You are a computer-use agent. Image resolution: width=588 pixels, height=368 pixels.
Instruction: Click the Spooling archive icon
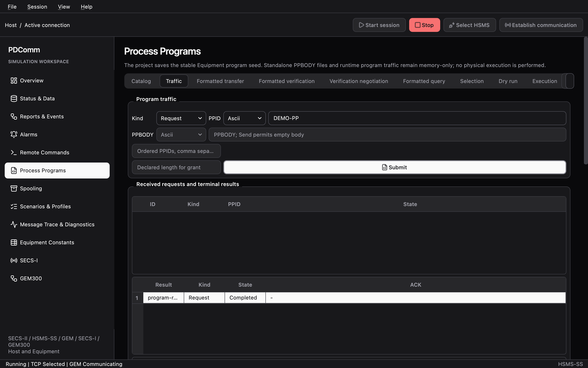(x=14, y=189)
